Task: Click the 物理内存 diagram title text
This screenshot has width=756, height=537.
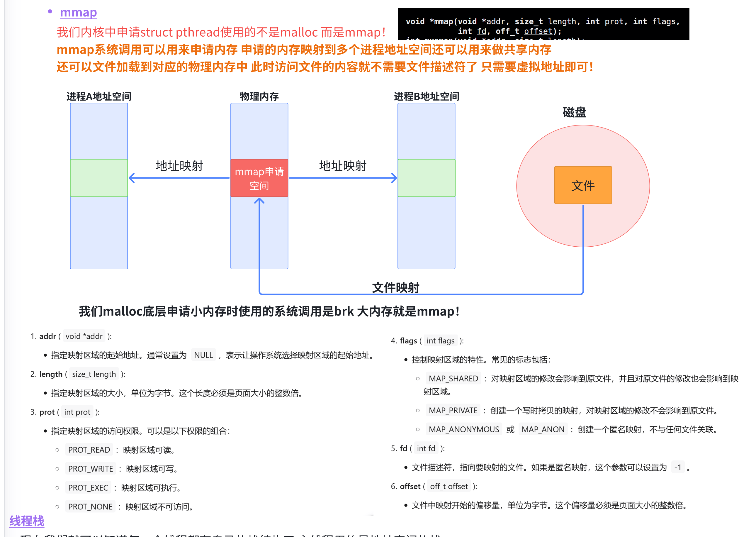Action: click(259, 96)
